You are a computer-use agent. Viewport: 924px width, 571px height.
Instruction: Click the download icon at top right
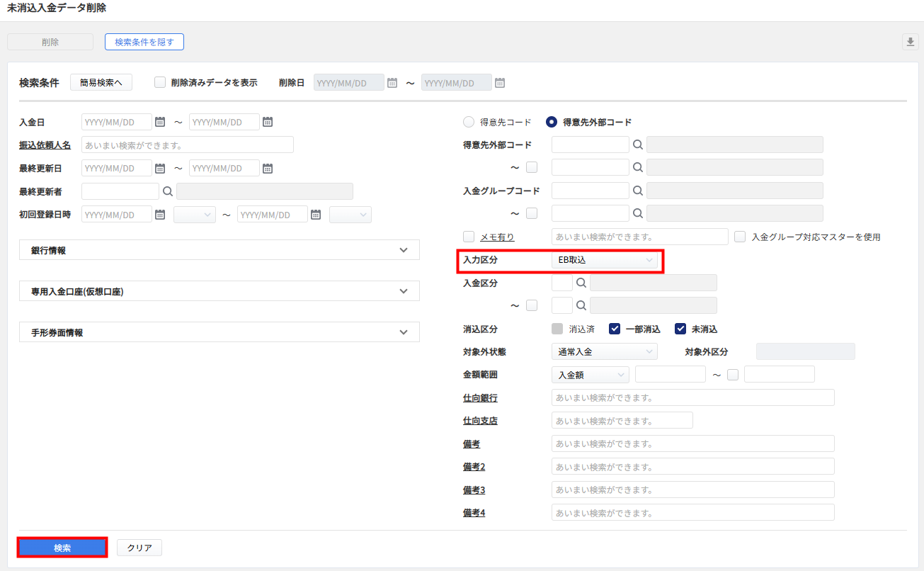pyautogui.click(x=910, y=42)
